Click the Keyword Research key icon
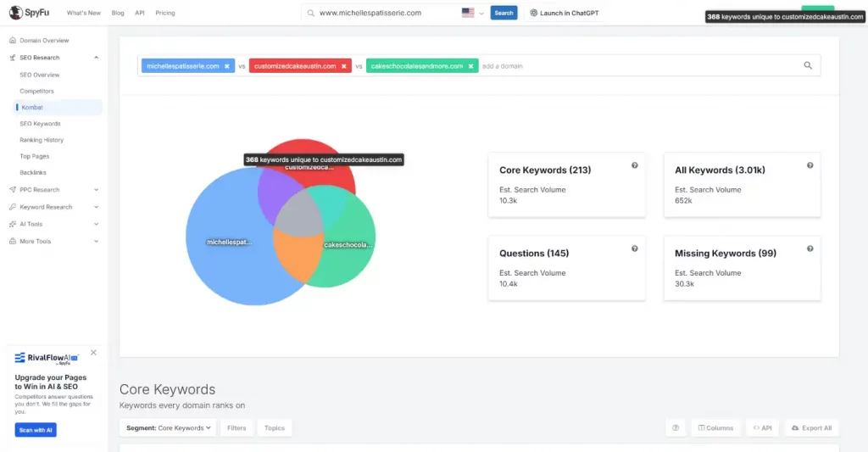The image size is (868, 452). 13,207
